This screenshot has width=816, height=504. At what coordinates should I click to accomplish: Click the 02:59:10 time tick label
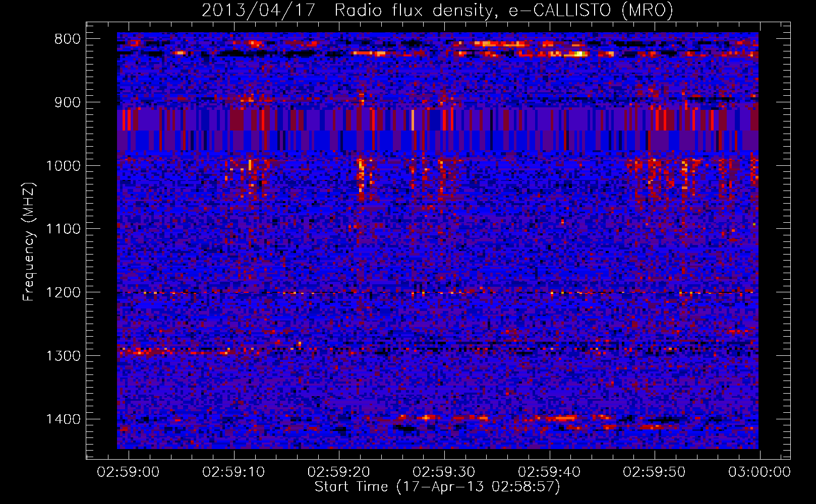234,472
